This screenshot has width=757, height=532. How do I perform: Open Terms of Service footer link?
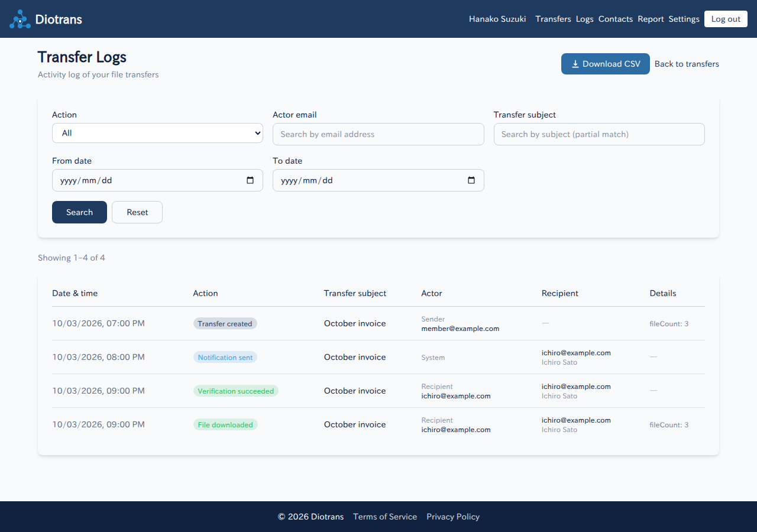tap(385, 517)
